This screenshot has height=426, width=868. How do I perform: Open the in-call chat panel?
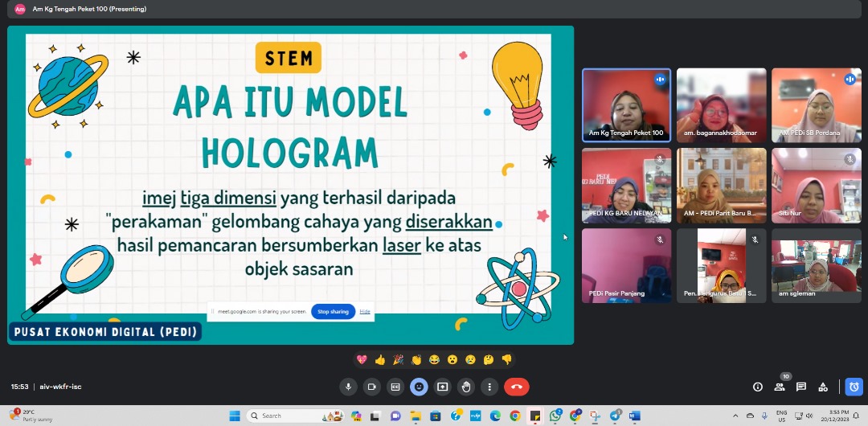801,387
